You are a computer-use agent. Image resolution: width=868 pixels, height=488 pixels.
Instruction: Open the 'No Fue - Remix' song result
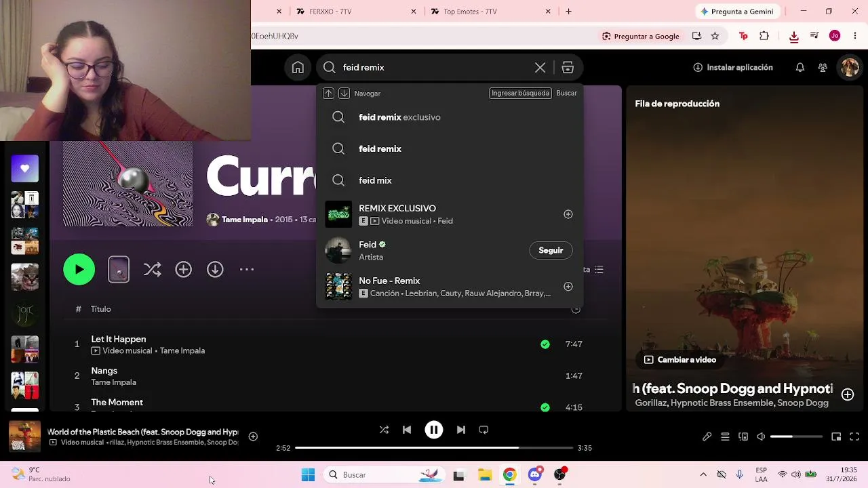click(x=450, y=286)
